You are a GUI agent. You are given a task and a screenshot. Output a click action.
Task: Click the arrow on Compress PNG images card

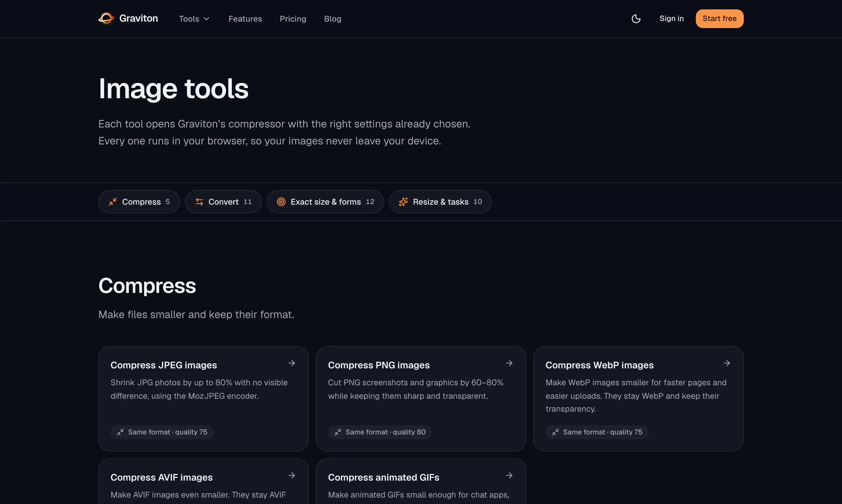(509, 363)
